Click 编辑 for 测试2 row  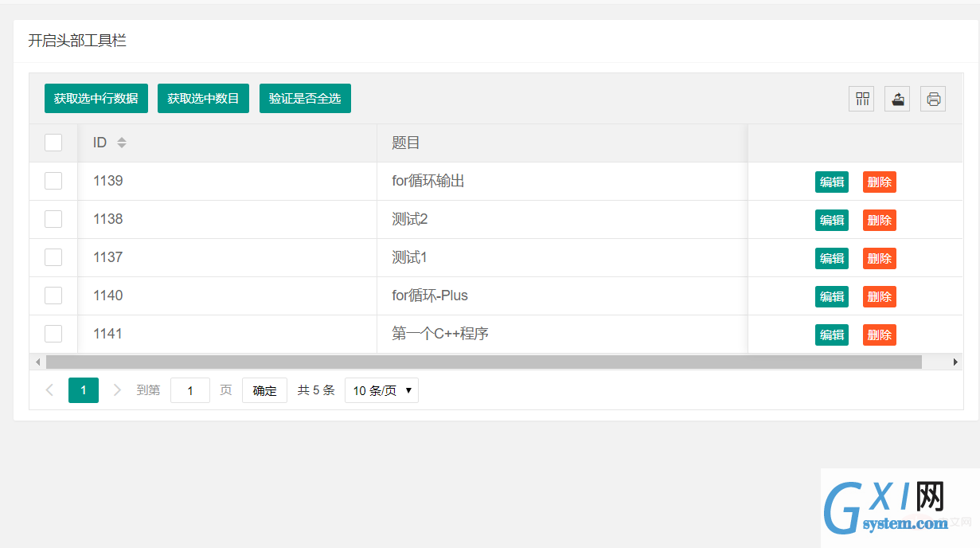(832, 220)
